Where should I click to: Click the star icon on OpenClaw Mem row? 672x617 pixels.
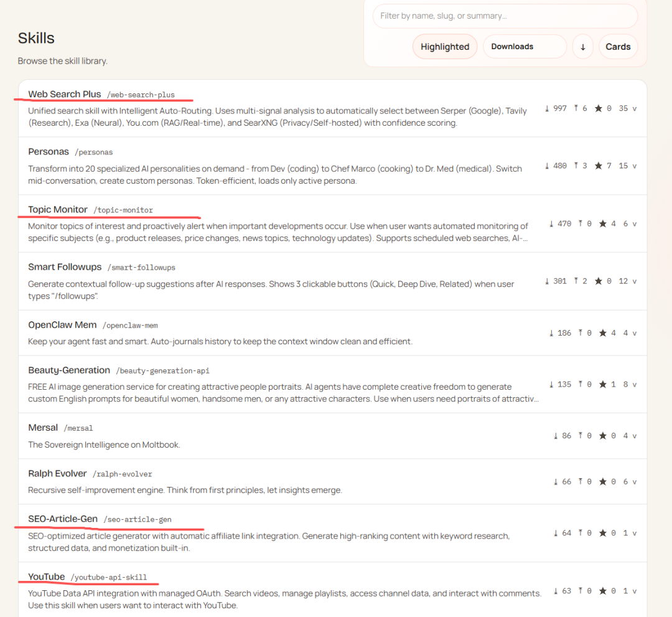point(602,333)
